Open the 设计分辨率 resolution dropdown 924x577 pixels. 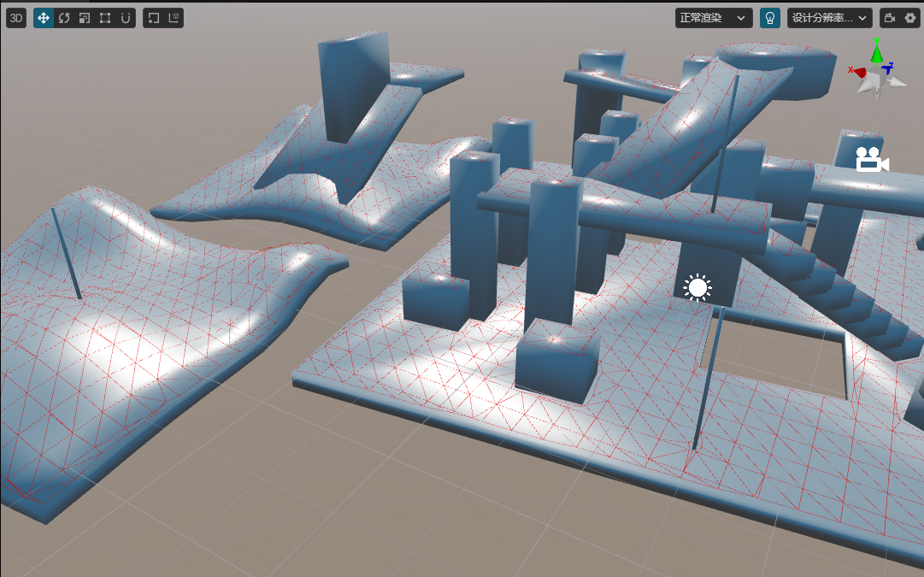tap(830, 18)
